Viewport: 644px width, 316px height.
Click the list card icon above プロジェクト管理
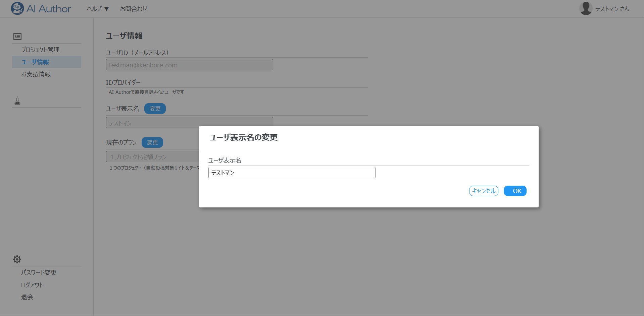click(17, 37)
